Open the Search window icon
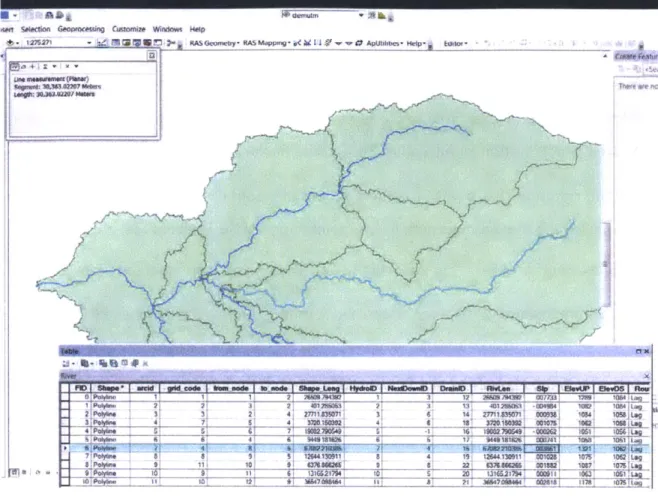Viewport: 658px width, 496px height. click(x=137, y=43)
